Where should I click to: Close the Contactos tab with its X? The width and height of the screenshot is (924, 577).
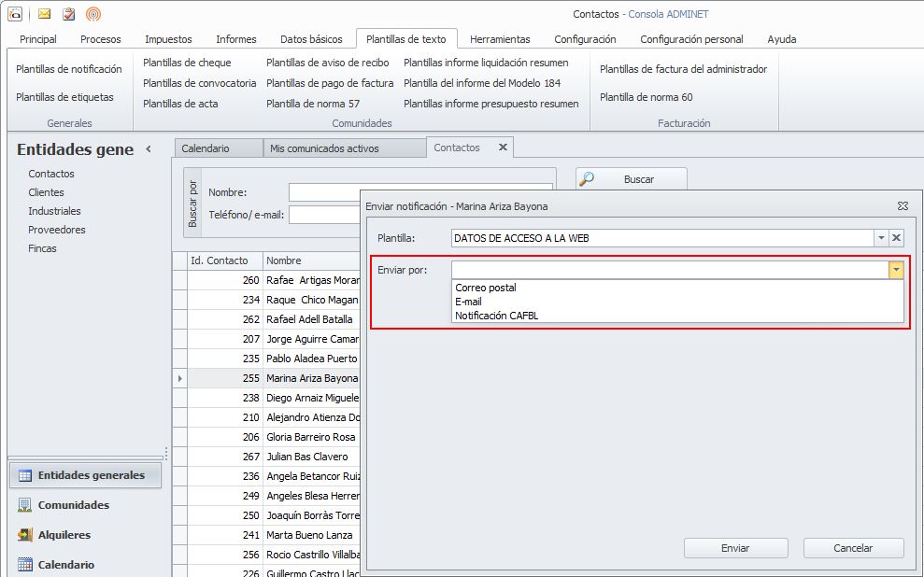point(503,148)
